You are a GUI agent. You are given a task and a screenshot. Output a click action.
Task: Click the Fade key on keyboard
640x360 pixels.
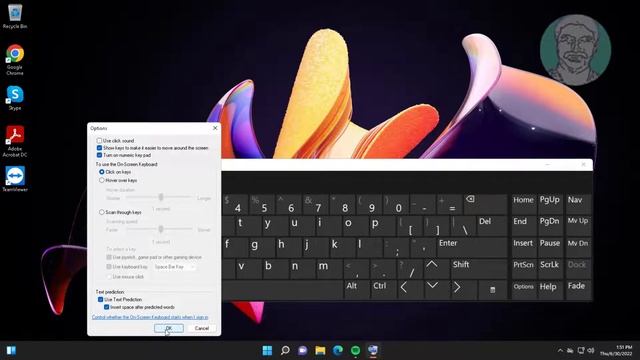[x=578, y=289]
